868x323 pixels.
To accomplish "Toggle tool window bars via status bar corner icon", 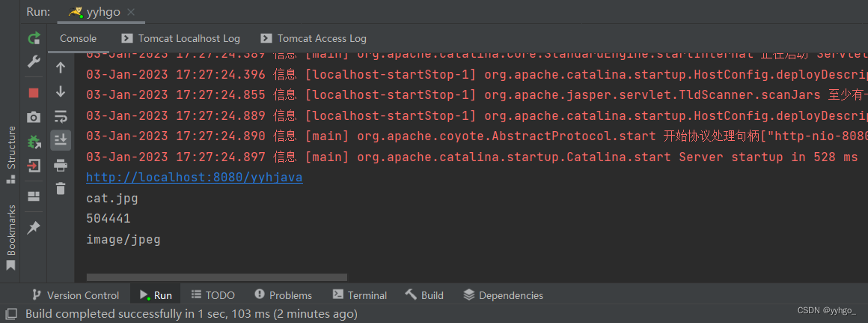I will click(x=11, y=314).
